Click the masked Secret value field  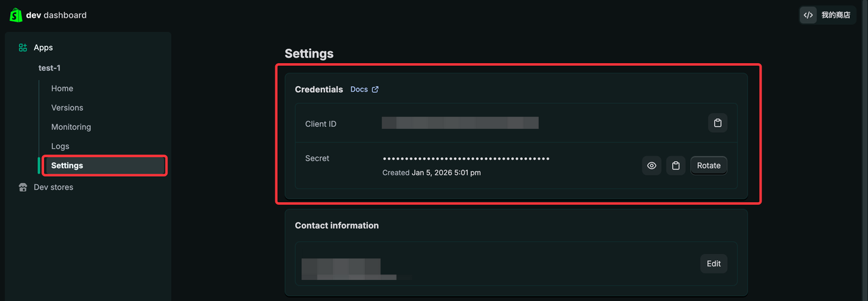pos(466,159)
